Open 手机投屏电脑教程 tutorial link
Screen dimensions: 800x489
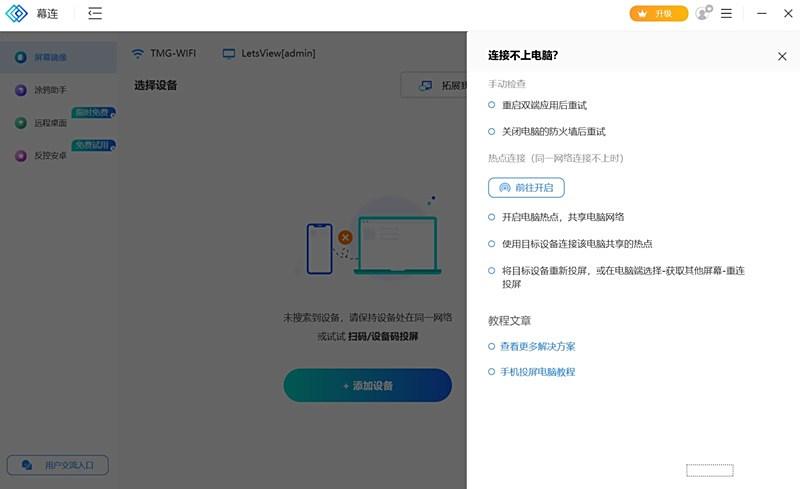pyautogui.click(x=537, y=372)
